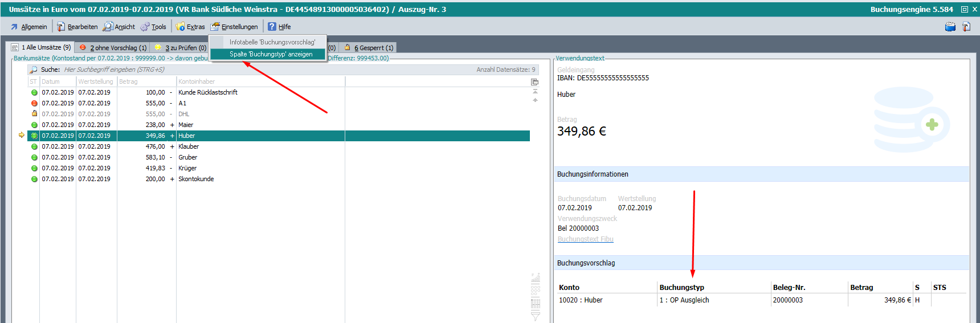Open the Bearbeiten menu
Viewport: 980px width, 323px height.
77,27
